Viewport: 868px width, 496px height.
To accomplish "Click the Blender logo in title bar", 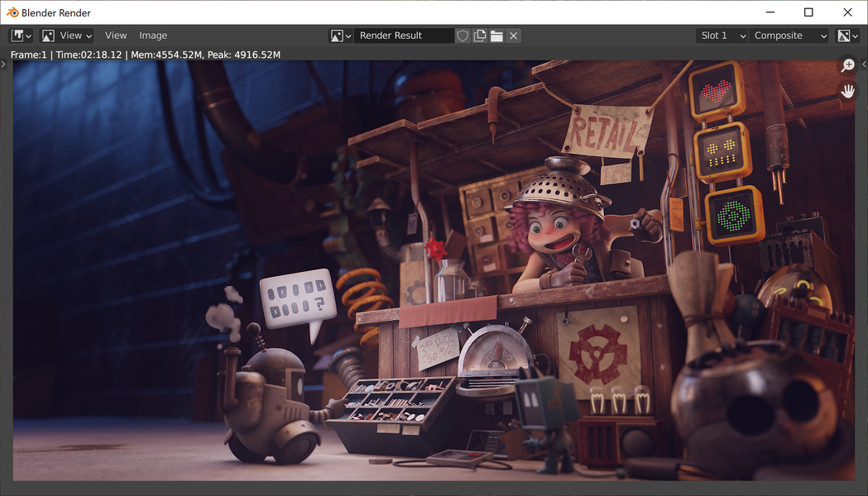I will (12, 12).
